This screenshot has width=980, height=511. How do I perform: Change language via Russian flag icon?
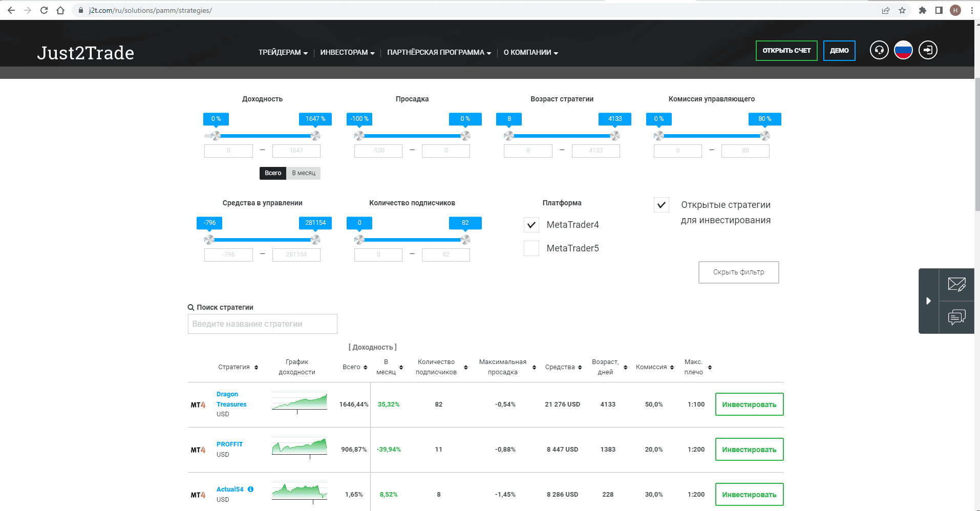click(x=903, y=50)
